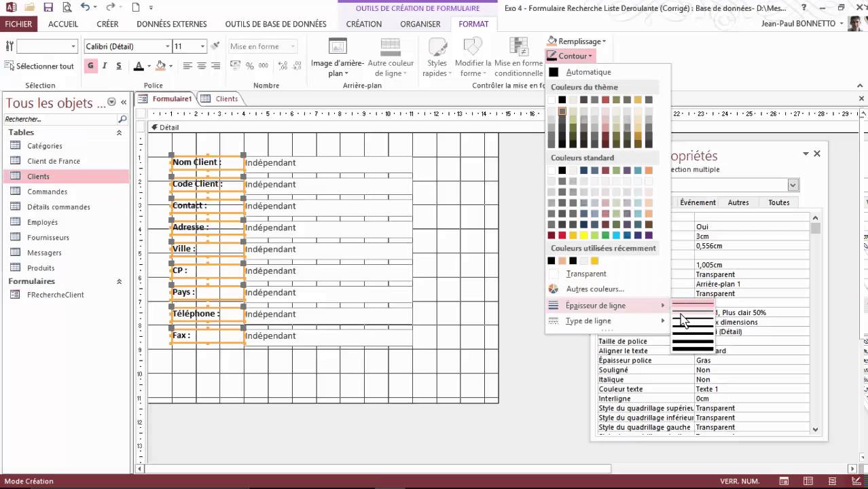Collapse the Formulaires group
This screenshot has height=489, width=868.
[x=119, y=281]
